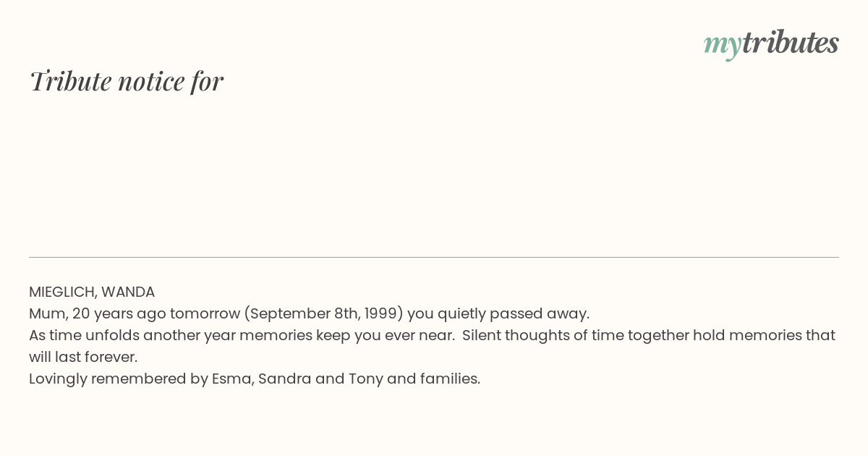Click the first name "WANDA"
This screenshot has width=868, height=456.
click(x=128, y=292)
